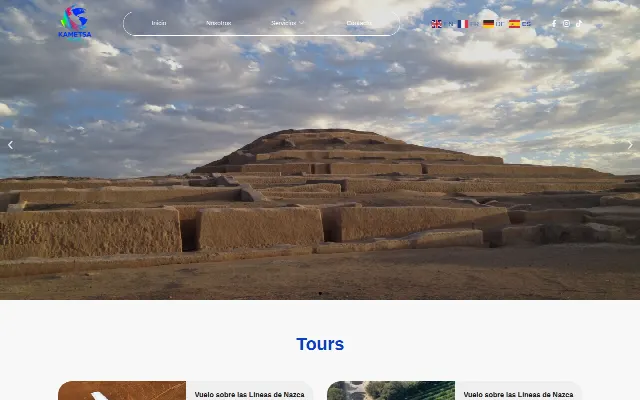The image size is (640, 400).
Task: Open right tour card vineyard thumbnail
Action: (x=391, y=391)
